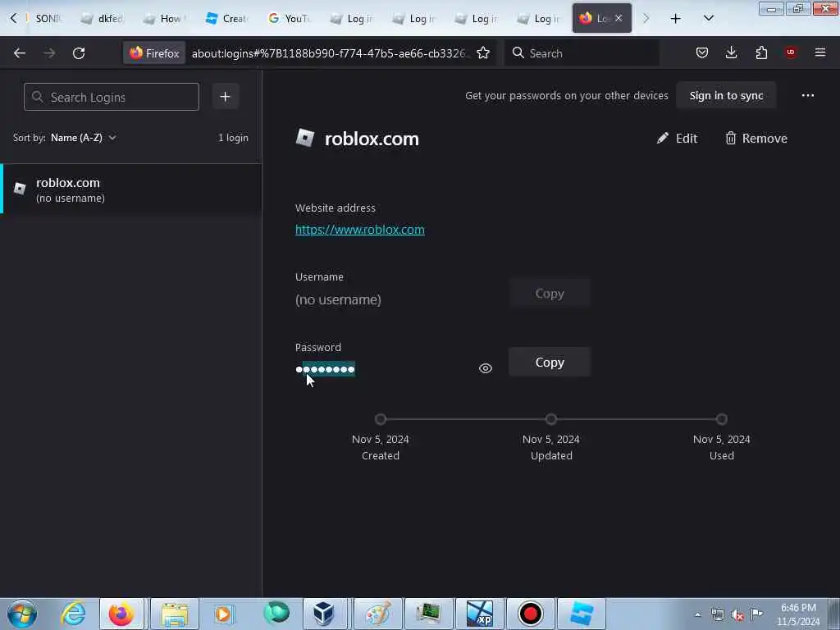Viewport: 840px width, 630px height.
Task: Copy the roblox.com password
Action: click(550, 362)
